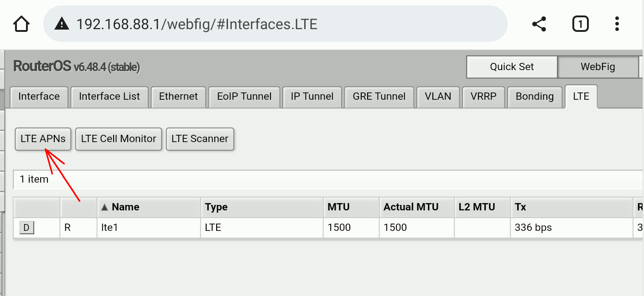Viewport: 644px width, 296px height.
Task: Tap the share icon in browser toolbar
Action: point(539,24)
